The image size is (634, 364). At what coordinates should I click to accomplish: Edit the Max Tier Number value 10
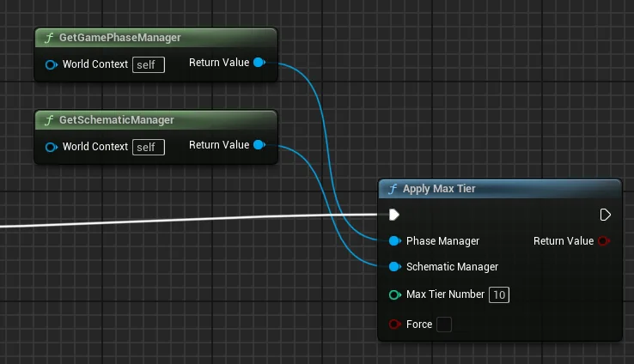pyautogui.click(x=499, y=295)
